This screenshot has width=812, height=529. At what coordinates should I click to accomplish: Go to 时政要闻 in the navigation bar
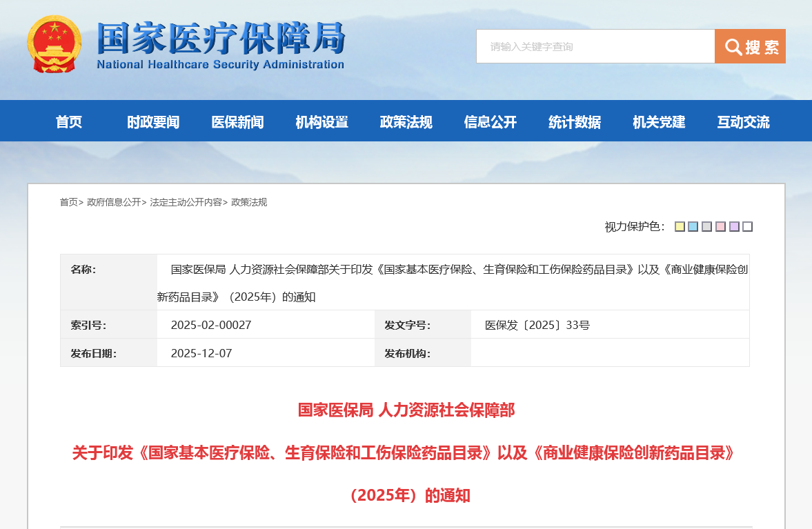tap(153, 122)
